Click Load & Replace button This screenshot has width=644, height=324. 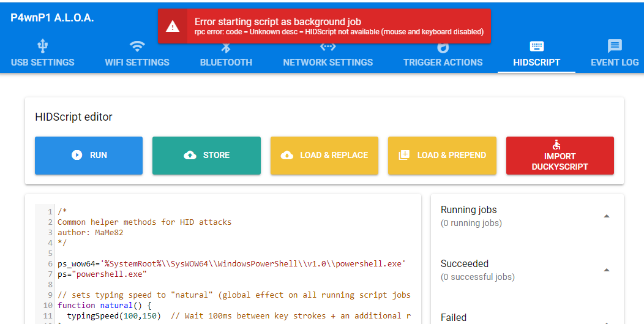[x=324, y=156]
